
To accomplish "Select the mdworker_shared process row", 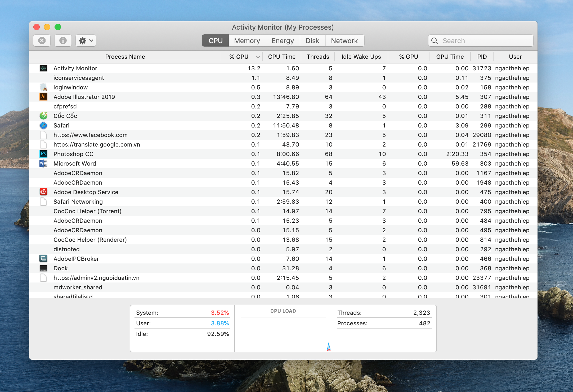I will click(283, 287).
